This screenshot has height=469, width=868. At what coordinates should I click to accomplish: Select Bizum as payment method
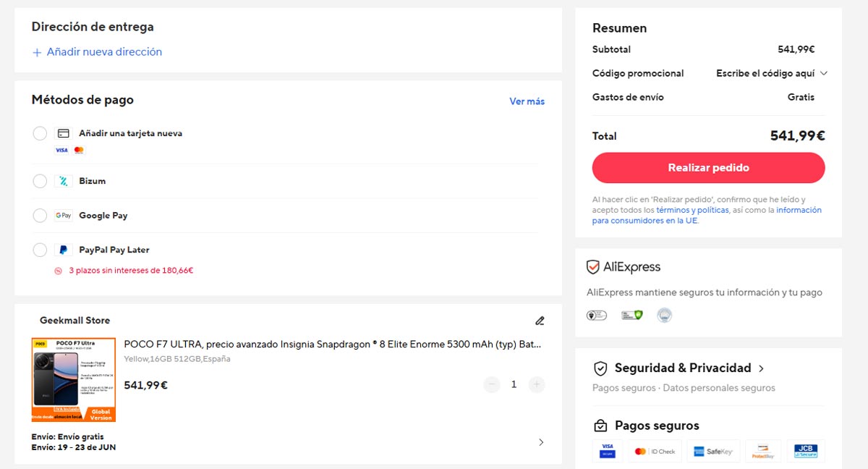(x=40, y=181)
